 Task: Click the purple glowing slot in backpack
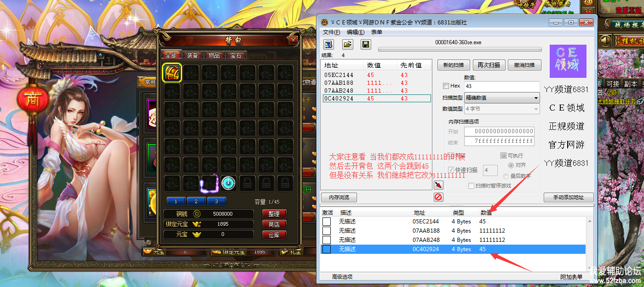pyautogui.click(x=209, y=183)
